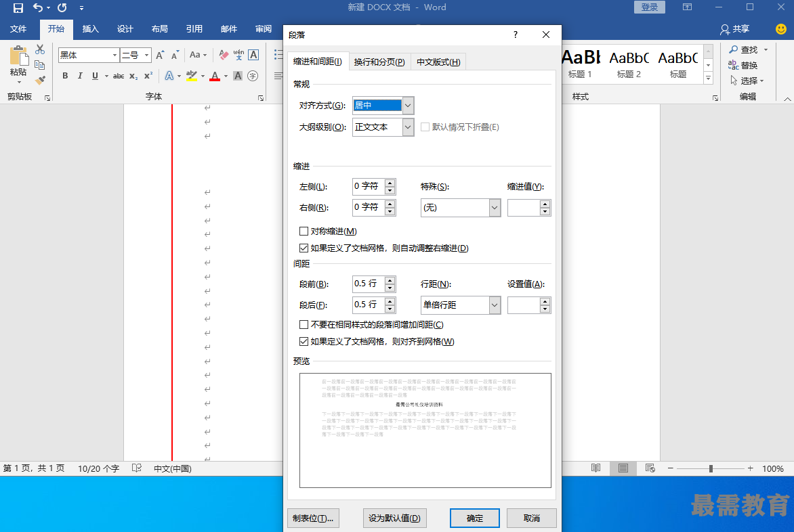Switch to Web Layout view icon
The height and width of the screenshot is (532, 794).
(650, 468)
